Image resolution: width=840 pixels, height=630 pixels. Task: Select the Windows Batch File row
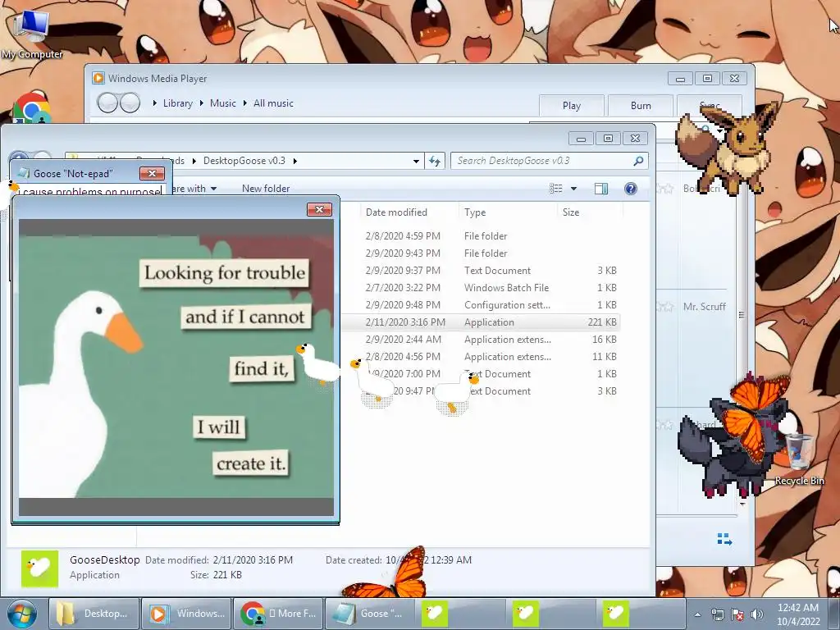[x=481, y=288]
